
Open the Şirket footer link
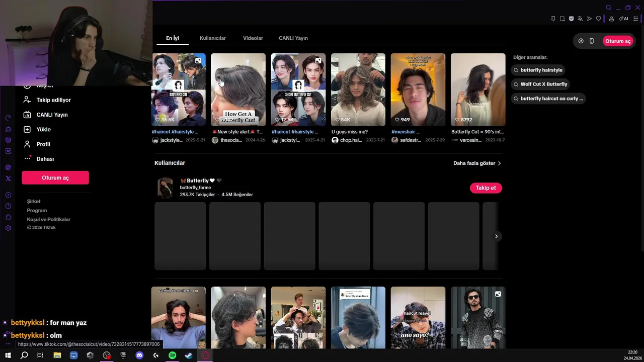(34, 201)
